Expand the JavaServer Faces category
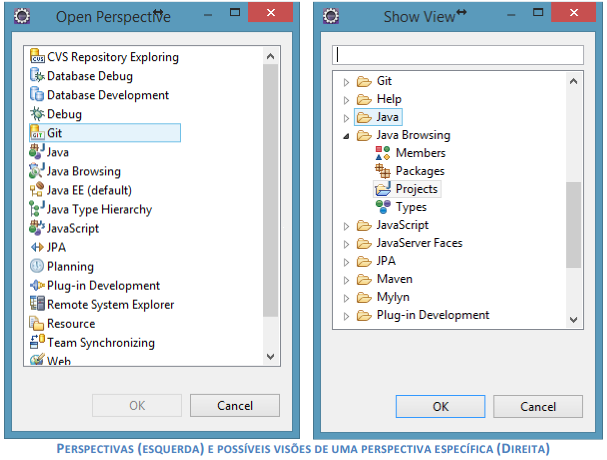 (x=346, y=244)
